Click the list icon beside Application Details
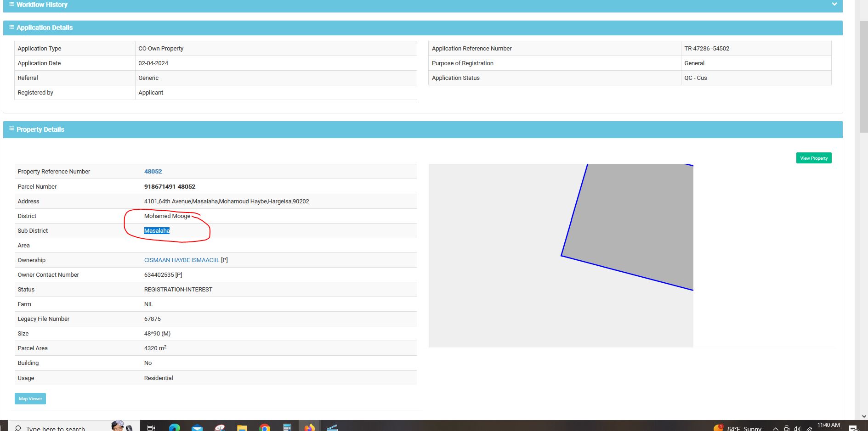The width and height of the screenshot is (868, 431). click(x=11, y=27)
